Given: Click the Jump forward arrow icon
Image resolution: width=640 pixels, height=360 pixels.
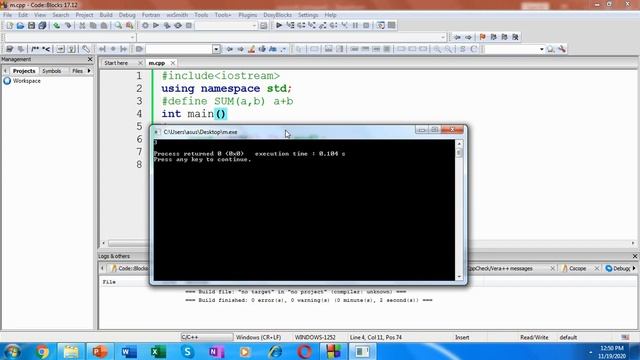Looking at the screenshot, I should coord(468,37).
